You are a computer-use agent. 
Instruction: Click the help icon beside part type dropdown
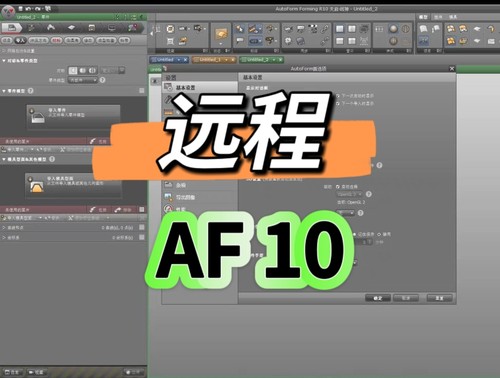[x=102, y=80]
